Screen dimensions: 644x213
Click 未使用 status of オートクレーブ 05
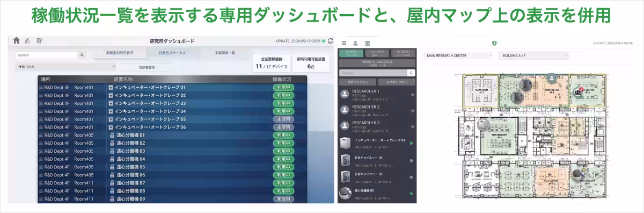point(283,119)
